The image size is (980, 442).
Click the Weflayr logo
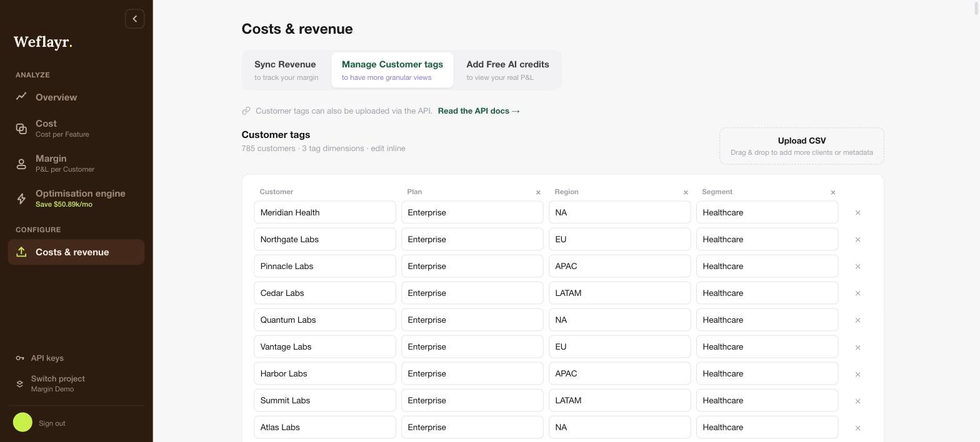pyautogui.click(x=43, y=42)
